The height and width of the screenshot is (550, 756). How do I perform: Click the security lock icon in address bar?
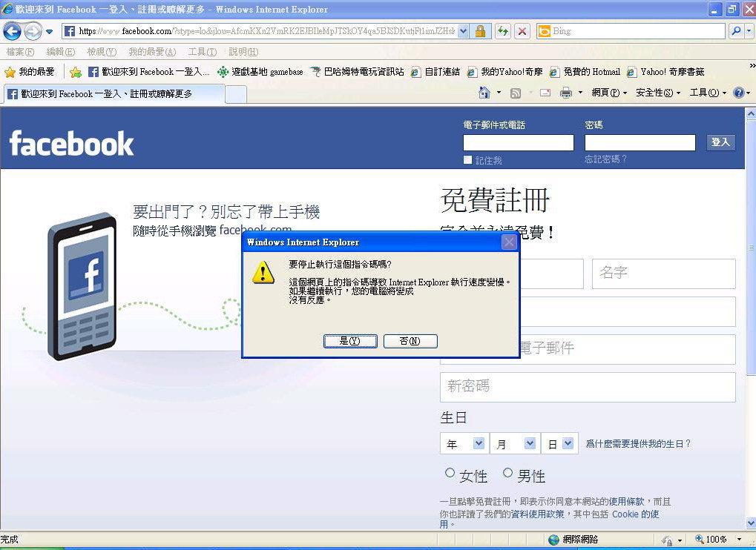[480, 31]
